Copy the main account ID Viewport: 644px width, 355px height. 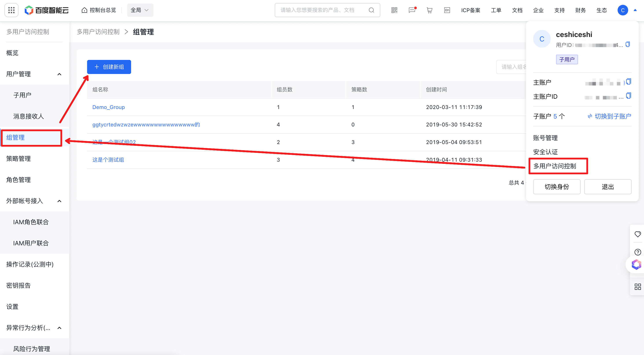pos(629,96)
